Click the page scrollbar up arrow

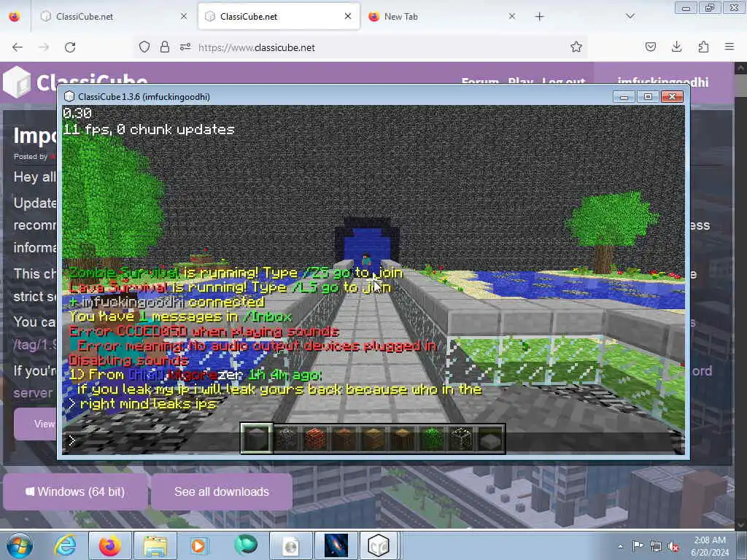click(x=740, y=68)
